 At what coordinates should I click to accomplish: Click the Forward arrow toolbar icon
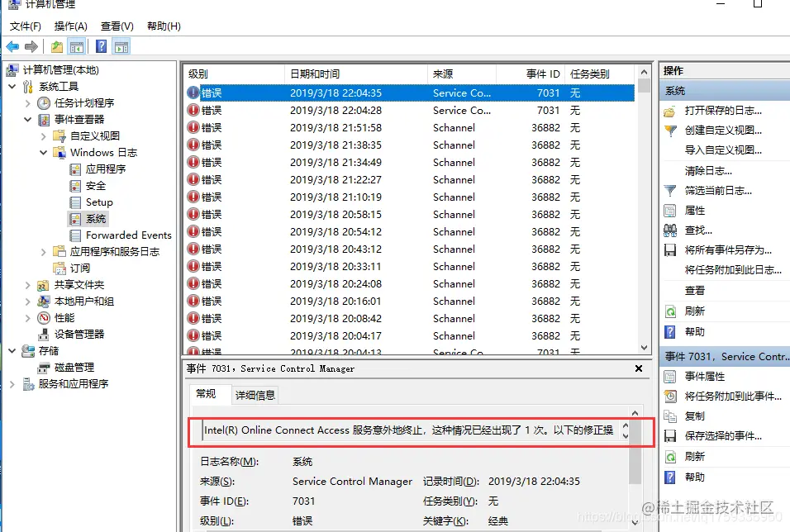(31, 47)
